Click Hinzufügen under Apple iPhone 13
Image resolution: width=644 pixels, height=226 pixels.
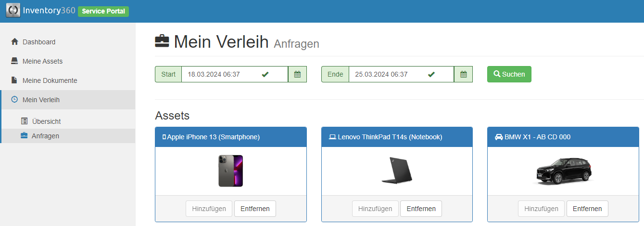click(x=209, y=209)
